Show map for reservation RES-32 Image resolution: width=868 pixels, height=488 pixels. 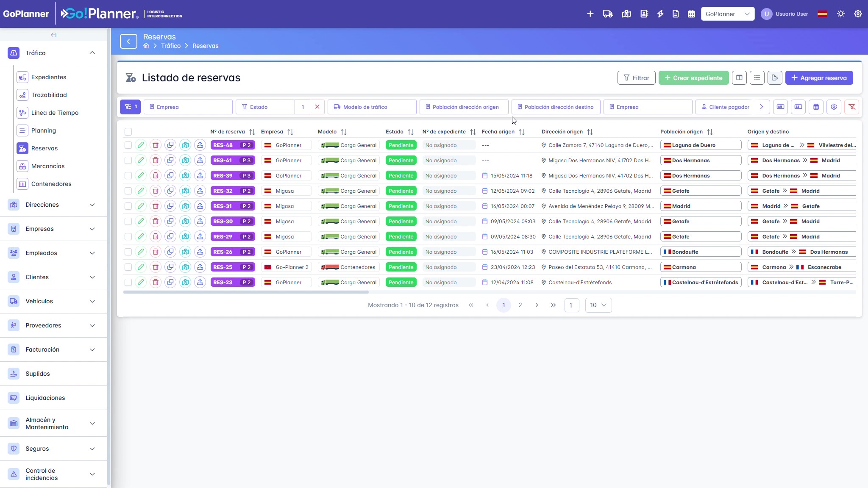point(185,191)
